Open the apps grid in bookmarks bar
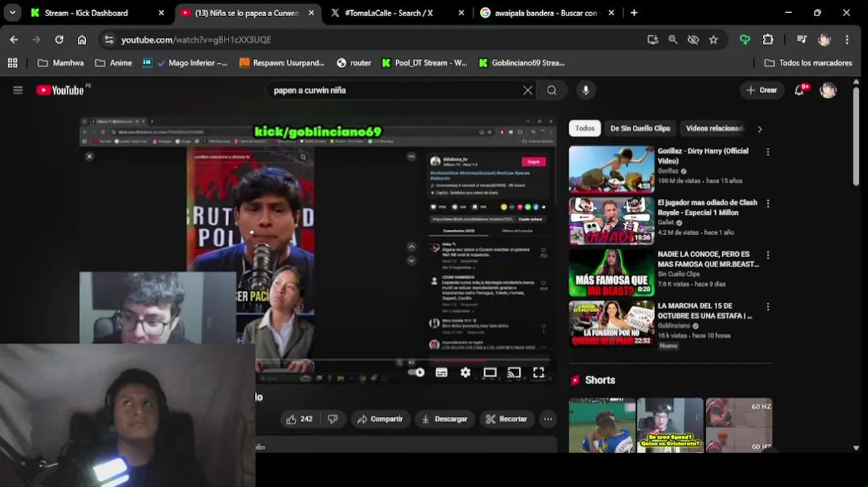The image size is (868, 487). coord(12,63)
